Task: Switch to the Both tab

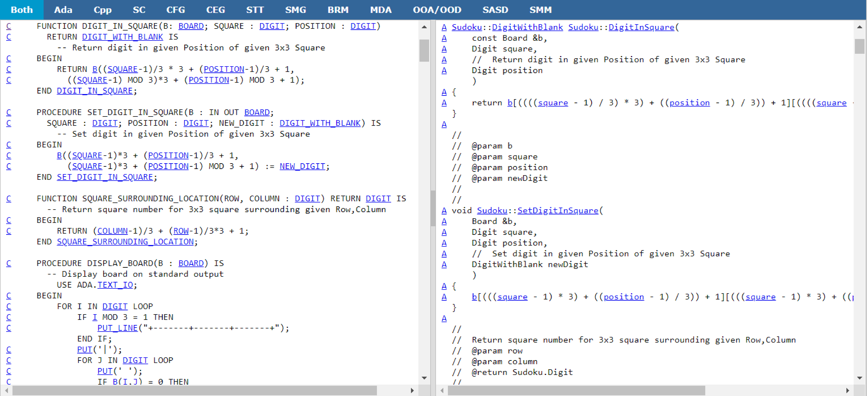Action: (x=22, y=10)
